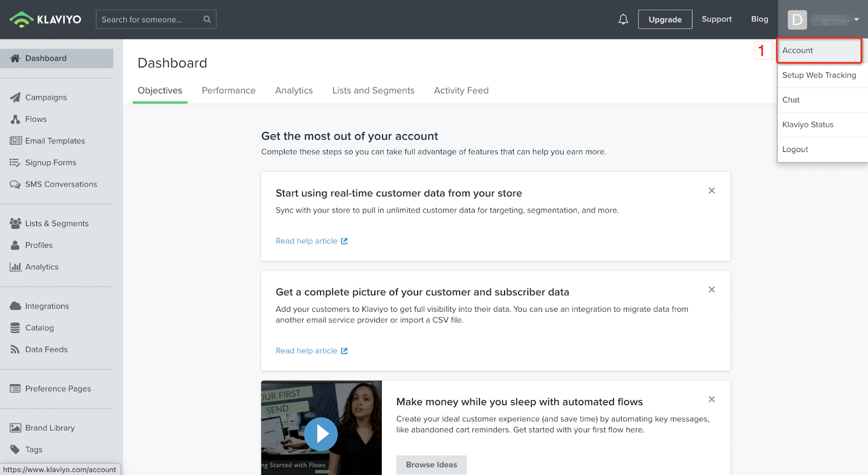Screen dimensions: 868x475
Task: Click the Campaigns paper plane icon
Action: [15, 97]
